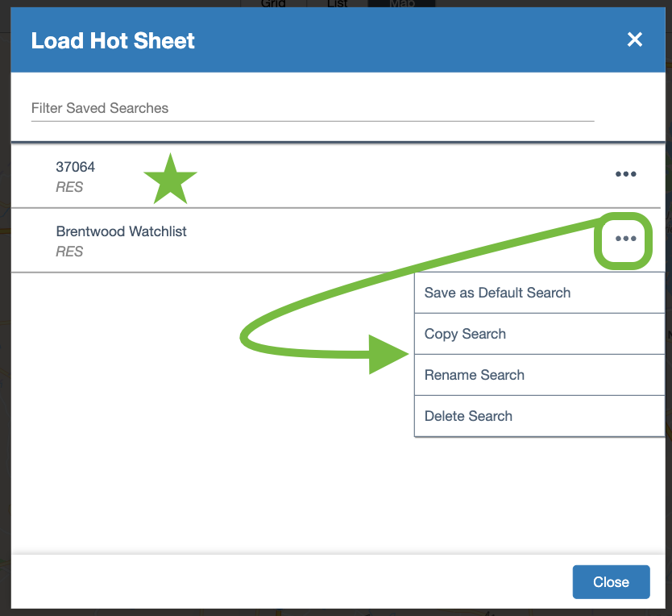Open the options menu for 37064 search
Image resolution: width=672 pixels, height=616 pixels.
pos(625,174)
